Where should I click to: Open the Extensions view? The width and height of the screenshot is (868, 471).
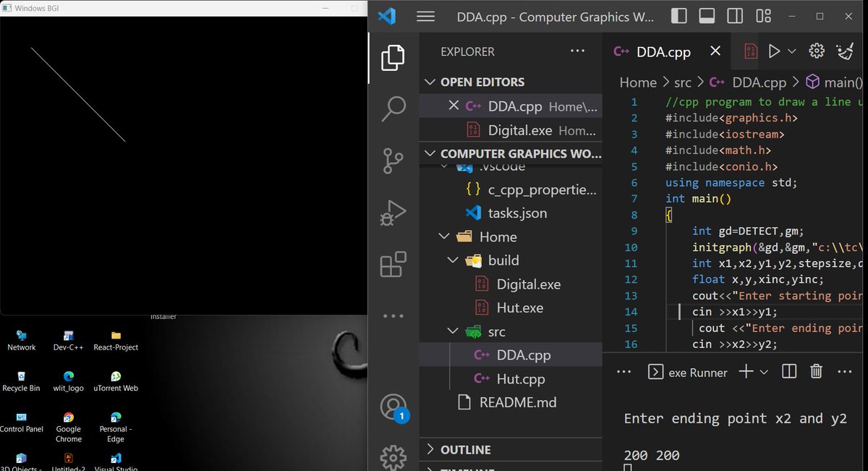click(393, 264)
